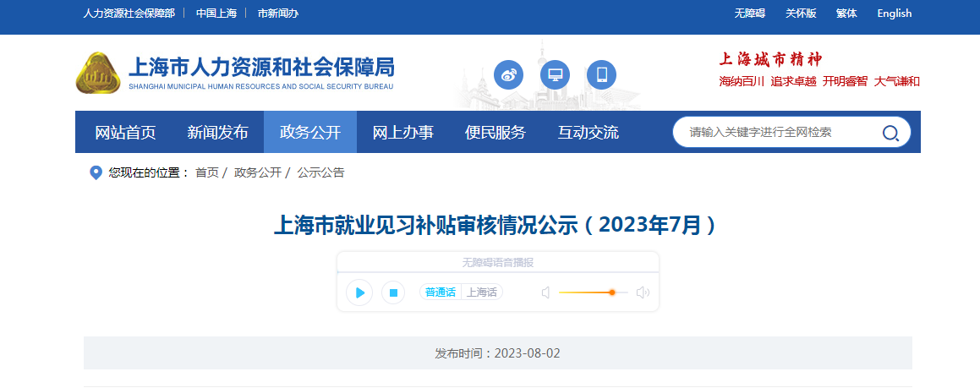Open the Weibo icon link
Image resolution: width=980 pixels, height=388 pixels.
tap(508, 75)
